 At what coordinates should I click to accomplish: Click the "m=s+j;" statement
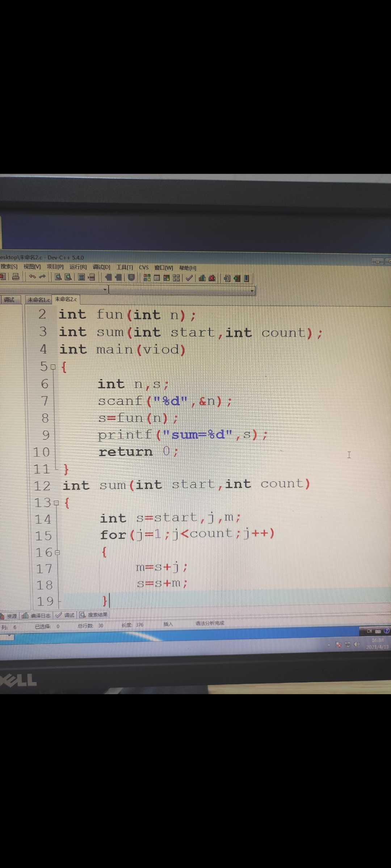[162, 567]
